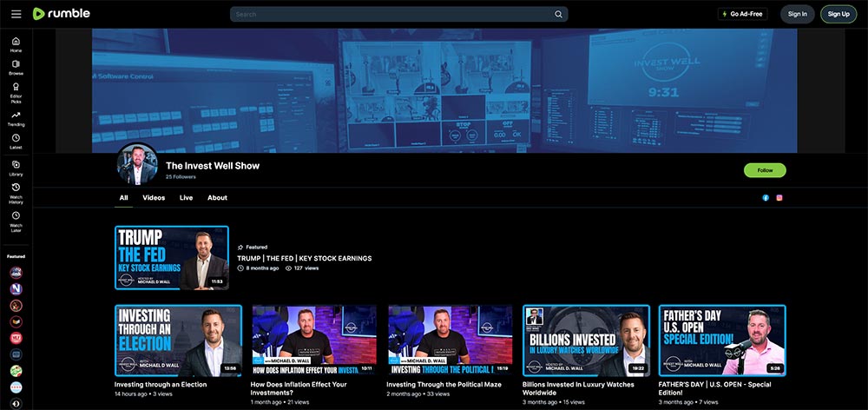Open Trending in the sidebar

point(16,119)
